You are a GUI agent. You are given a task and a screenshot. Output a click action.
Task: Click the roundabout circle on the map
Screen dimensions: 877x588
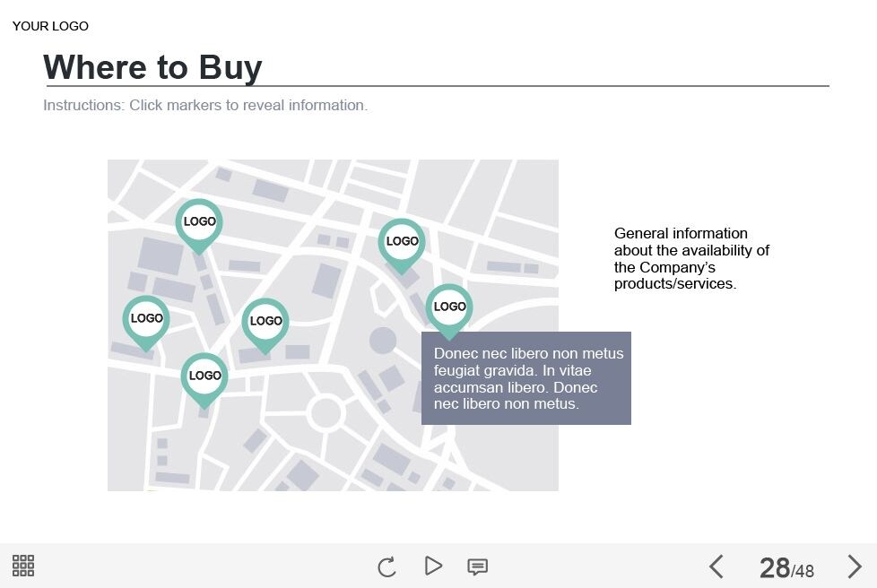325,413
